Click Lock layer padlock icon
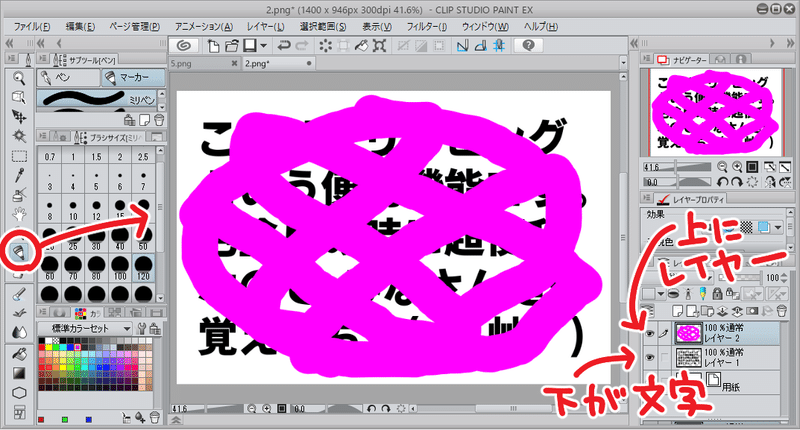This screenshot has width=800, height=430. click(717, 293)
